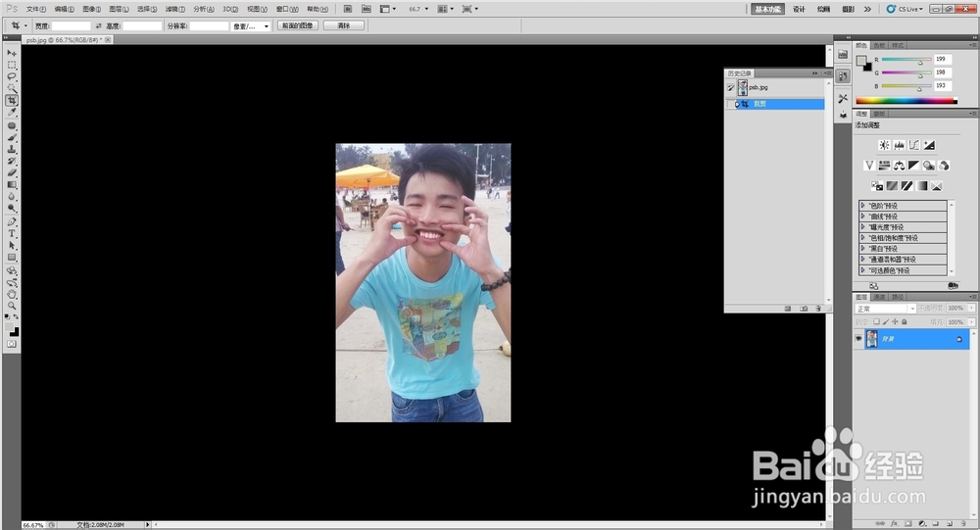
Task: Select the Lasso tool
Action: [12, 76]
